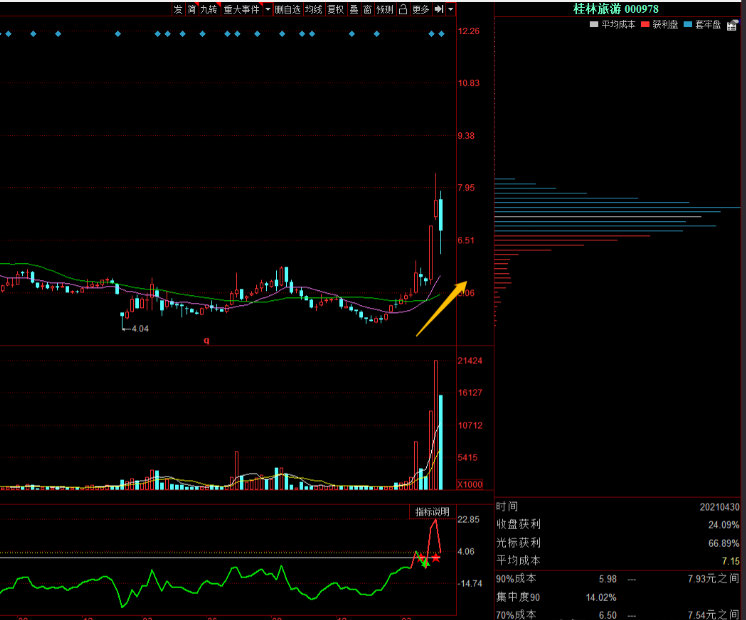Click the 12.26 price axis label
Screen dimensions: 746x620
(469, 31)
